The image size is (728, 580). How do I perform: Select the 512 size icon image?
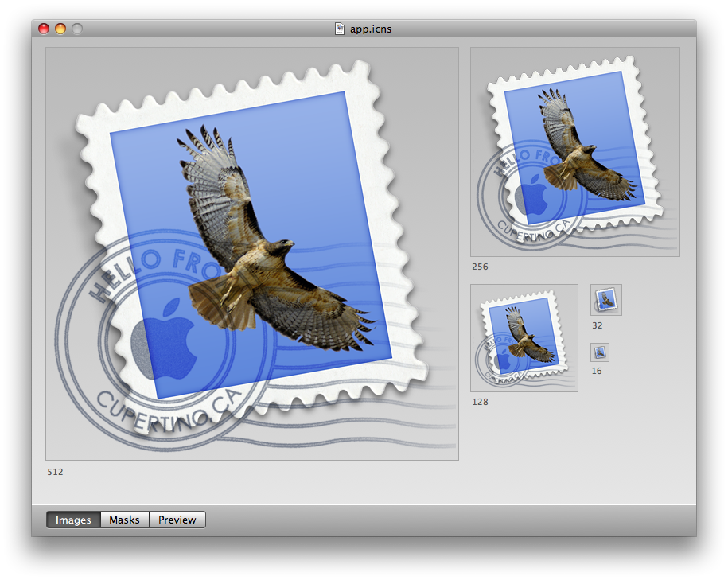[x=252, y=254]
